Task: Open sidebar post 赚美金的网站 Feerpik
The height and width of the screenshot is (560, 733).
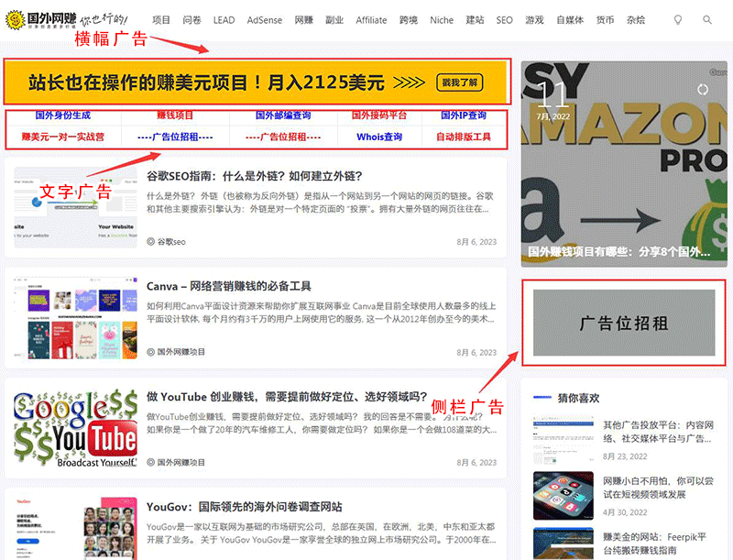Action: point(654,544)
